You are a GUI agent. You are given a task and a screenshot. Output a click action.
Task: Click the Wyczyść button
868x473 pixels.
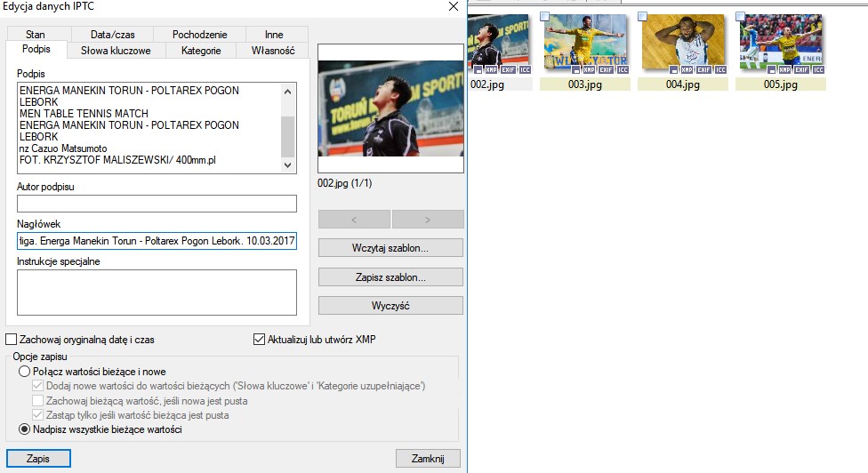(390, 305)
